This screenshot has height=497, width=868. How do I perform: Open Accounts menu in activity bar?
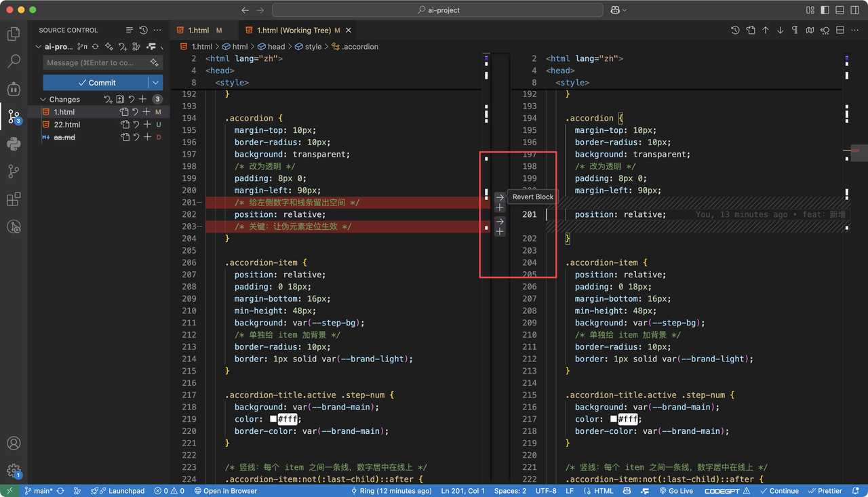[14, 443]
